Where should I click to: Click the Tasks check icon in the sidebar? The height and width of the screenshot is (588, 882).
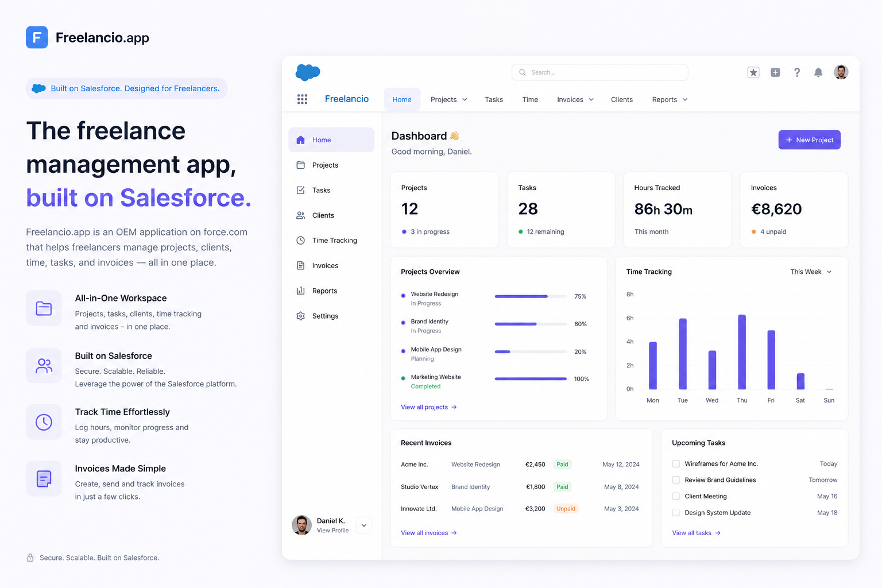[300, 190]
